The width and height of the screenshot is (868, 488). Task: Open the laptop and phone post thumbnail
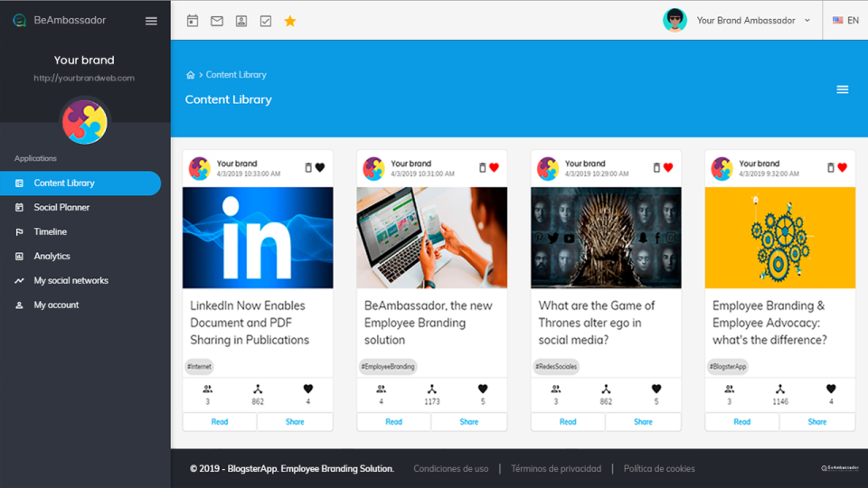[432, 238]
